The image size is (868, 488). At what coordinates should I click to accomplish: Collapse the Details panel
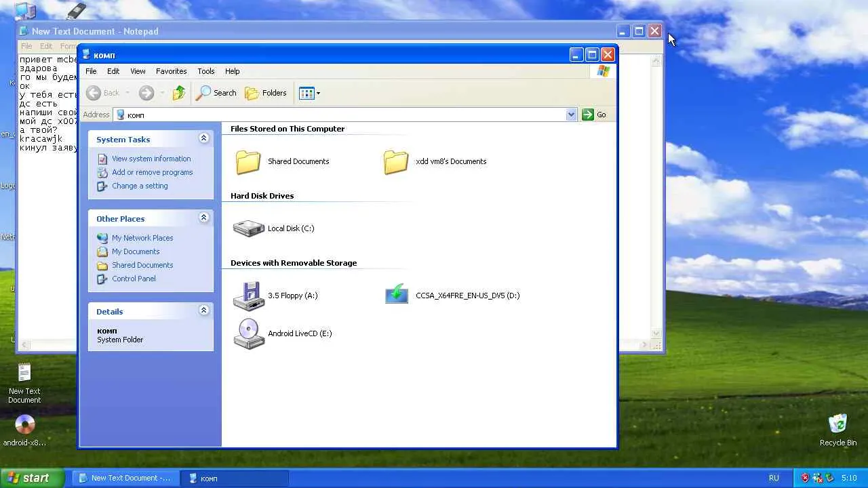203,310
